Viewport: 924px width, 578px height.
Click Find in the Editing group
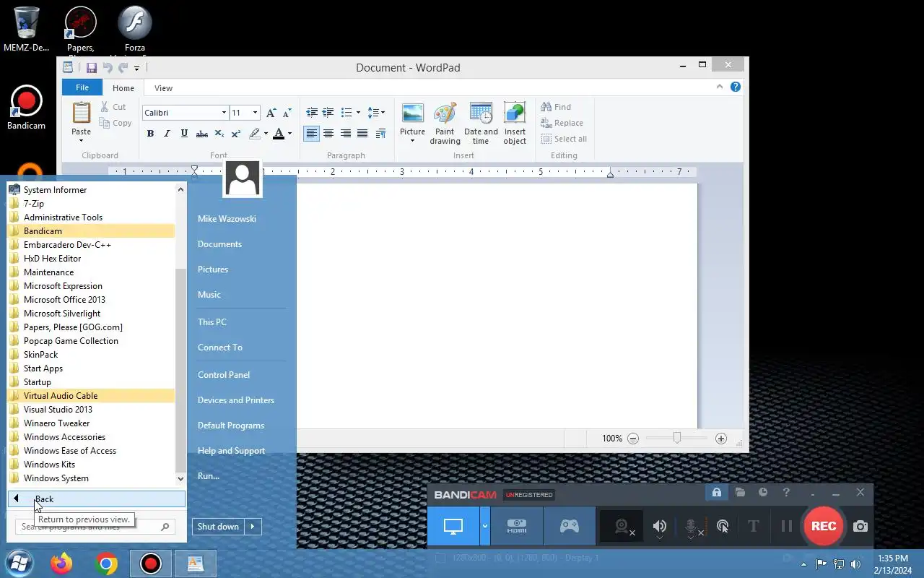pos(556,107)
